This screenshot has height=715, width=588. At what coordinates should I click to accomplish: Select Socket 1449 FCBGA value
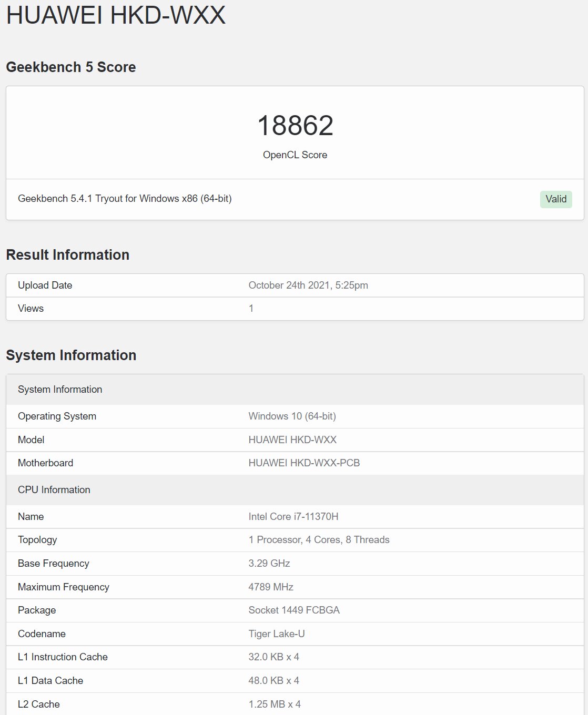click(x=294, y=610)
